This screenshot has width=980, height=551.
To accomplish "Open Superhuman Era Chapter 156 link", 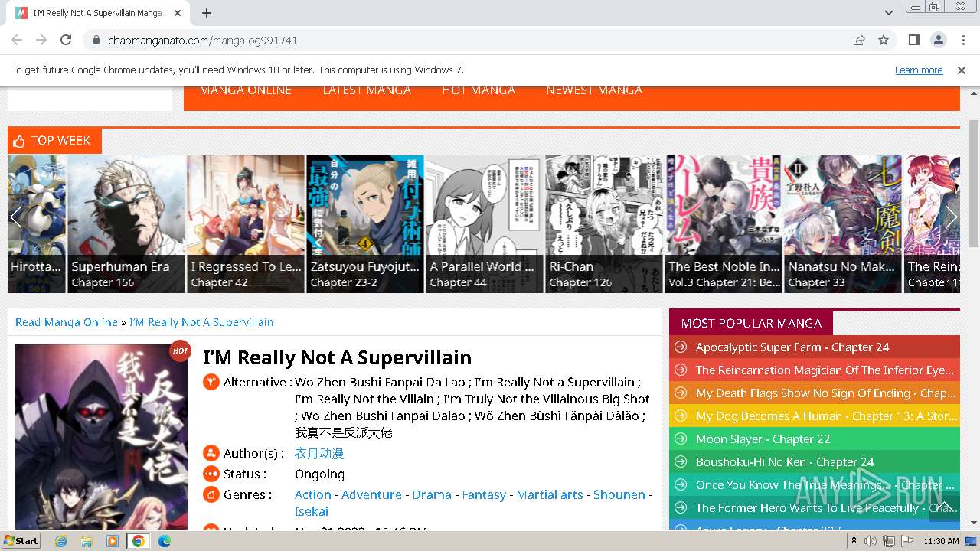I will [103, 282].
